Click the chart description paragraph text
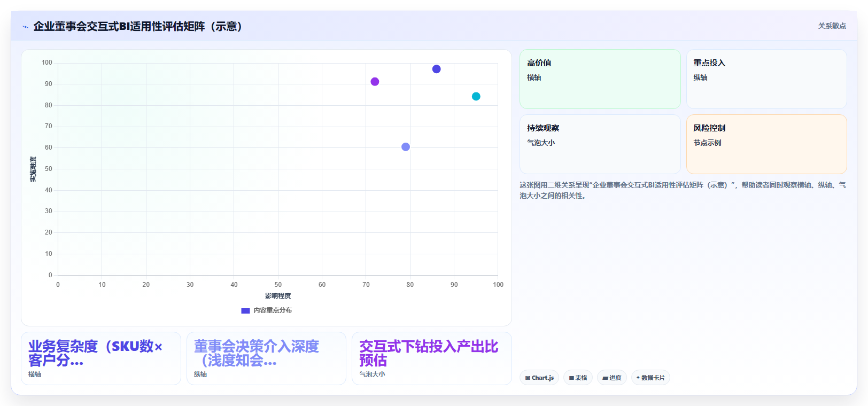 pyautogui.click(x=683, y=190)
